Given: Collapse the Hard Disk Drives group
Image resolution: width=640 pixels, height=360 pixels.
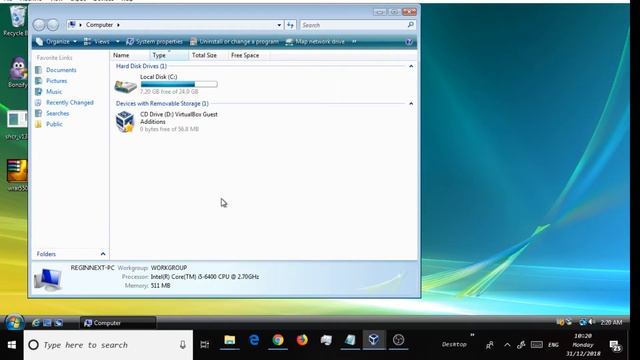Looking at the screenshot, I should [x=411, y=66].
